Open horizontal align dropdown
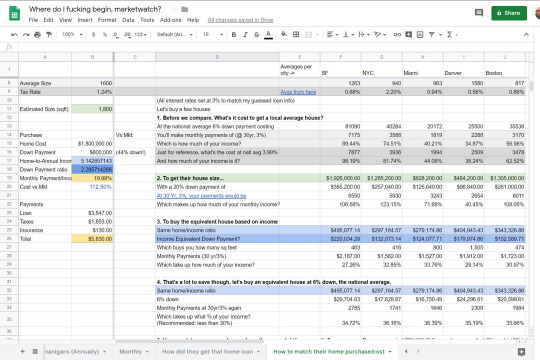Screen dimensions: 540x360 tap(332, 34)
